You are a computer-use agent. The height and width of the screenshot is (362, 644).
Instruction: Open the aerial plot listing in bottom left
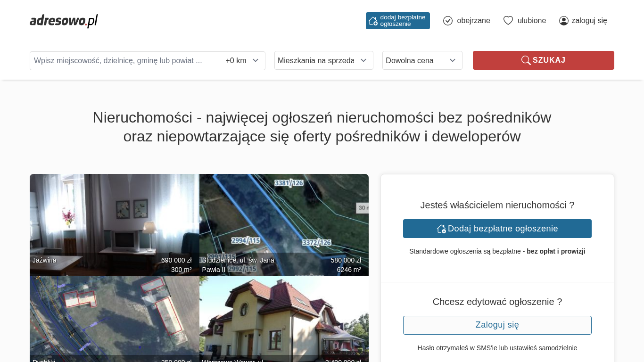coord(114,319)
